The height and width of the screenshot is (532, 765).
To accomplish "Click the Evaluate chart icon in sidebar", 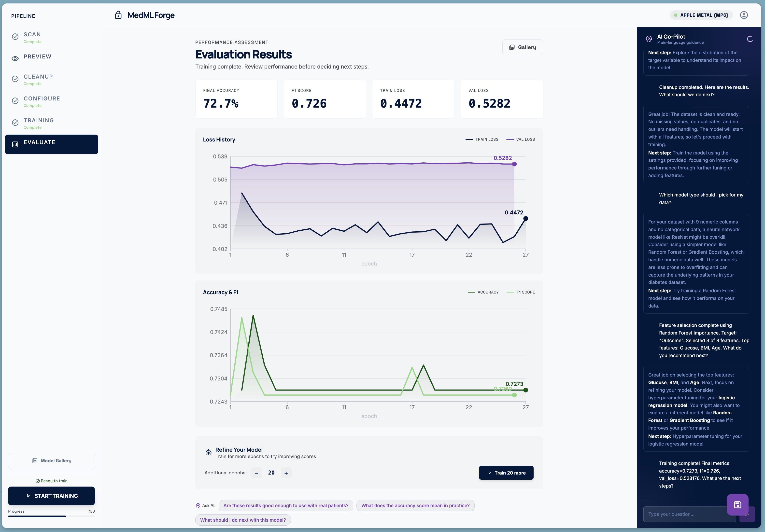I will pos(15,144).
